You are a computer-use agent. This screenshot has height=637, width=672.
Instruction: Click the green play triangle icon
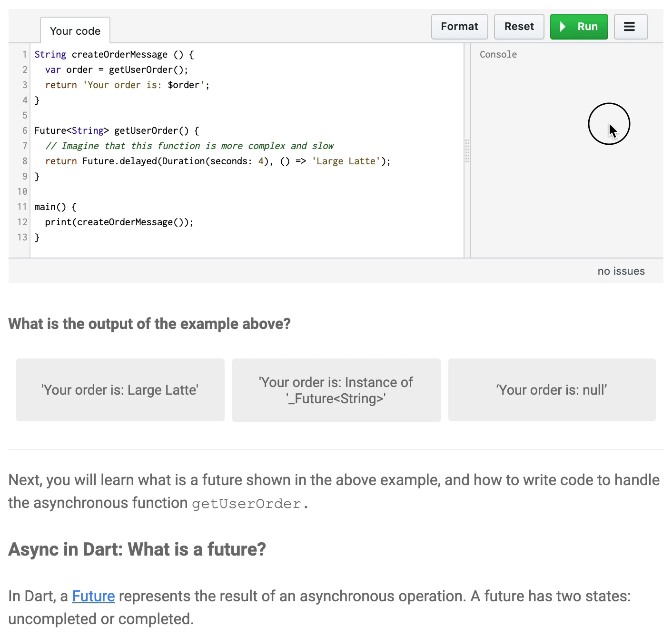tap(563, 27)
